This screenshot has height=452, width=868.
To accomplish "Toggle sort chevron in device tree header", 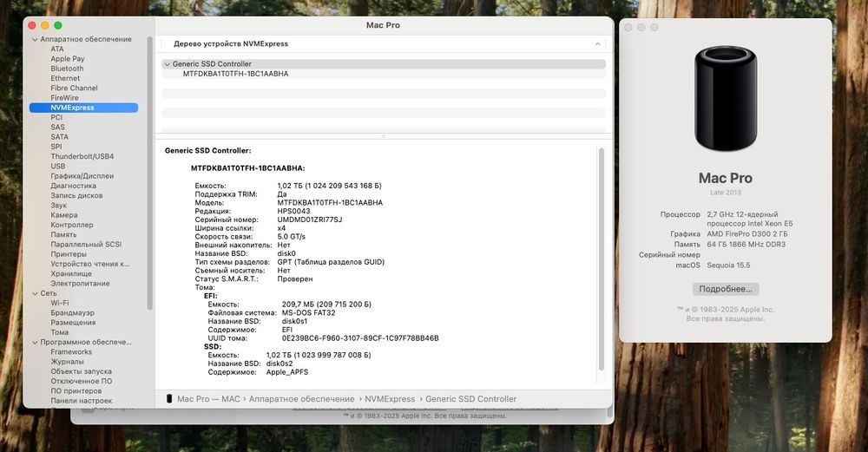I will (598, 43).
